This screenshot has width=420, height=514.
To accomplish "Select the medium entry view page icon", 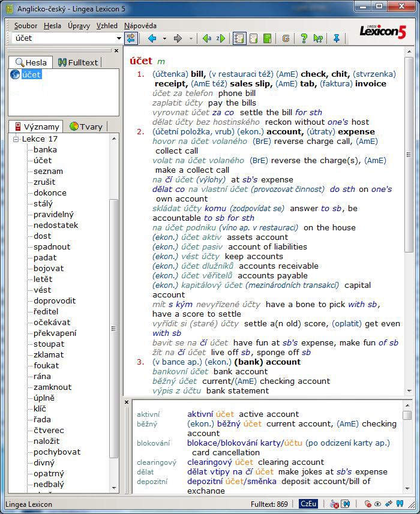I will click(x=253, y=38).
